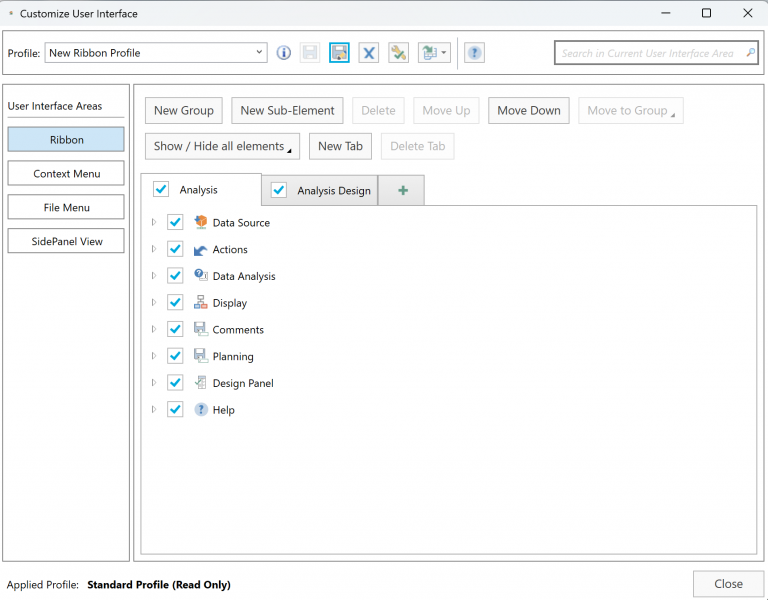This screenshot has width=768, height=600.
Task: Toggle the Display checkbox
Action: point(175,302)
